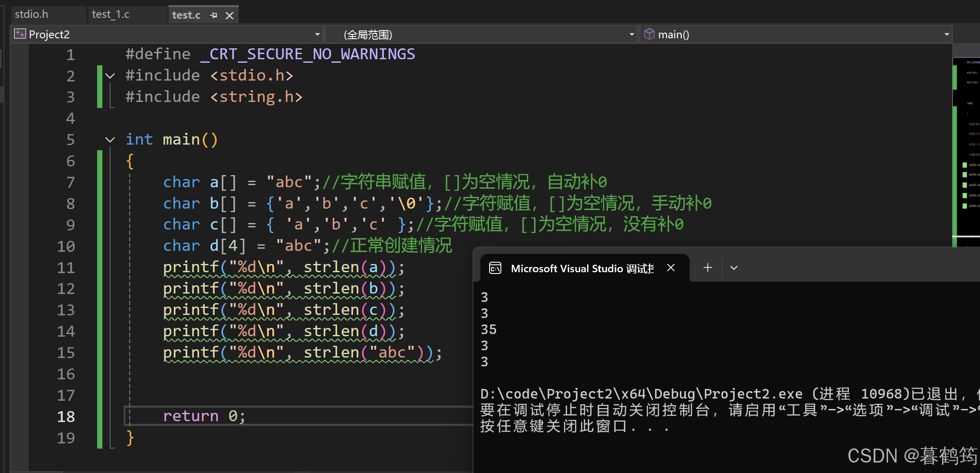The width and height of the screenshot is (980, 473).
Task: Expand the main() member dropdown arrow
Action: click(946, 34)
